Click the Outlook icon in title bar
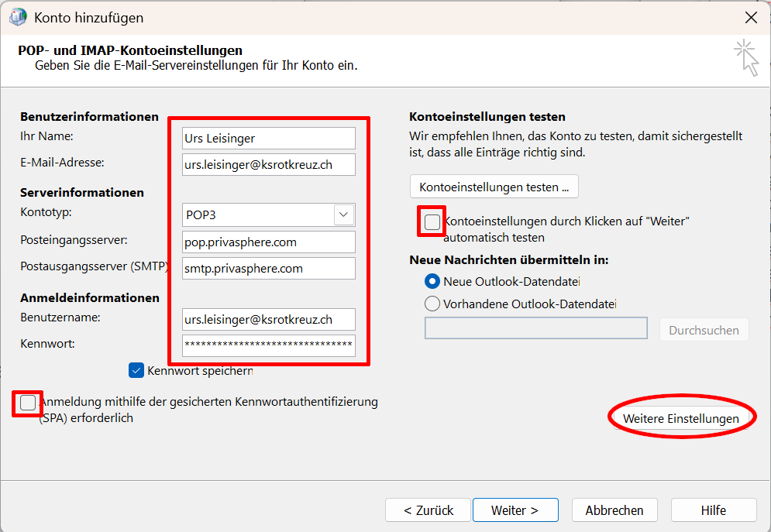The width and height of the screenshot is (771, 532). [x=17, y=17]
